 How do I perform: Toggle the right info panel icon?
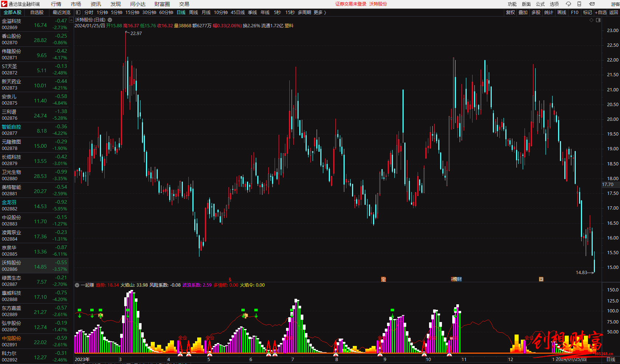tap(598, 20)
